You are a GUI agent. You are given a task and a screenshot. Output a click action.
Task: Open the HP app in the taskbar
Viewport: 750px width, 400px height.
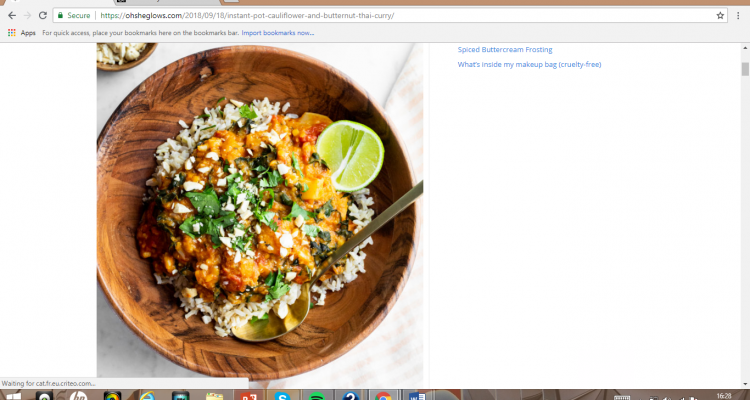click(x=79, y=395)
